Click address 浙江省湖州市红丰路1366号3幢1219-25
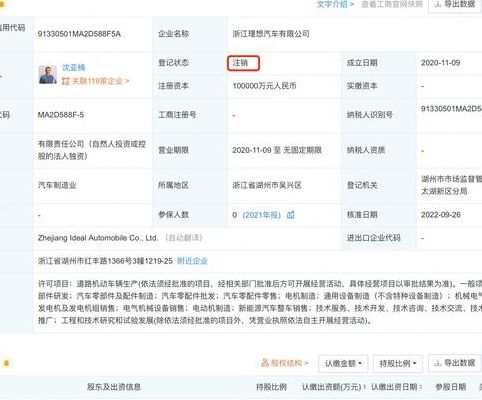 [x=105, y=261]
